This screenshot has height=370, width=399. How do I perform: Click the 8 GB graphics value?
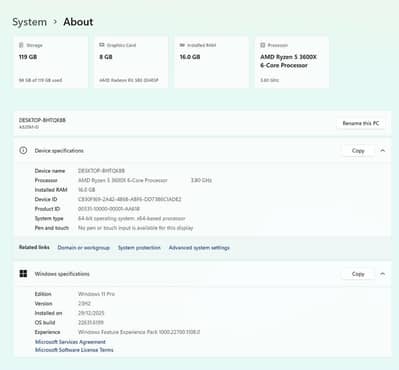click(106, 57)
